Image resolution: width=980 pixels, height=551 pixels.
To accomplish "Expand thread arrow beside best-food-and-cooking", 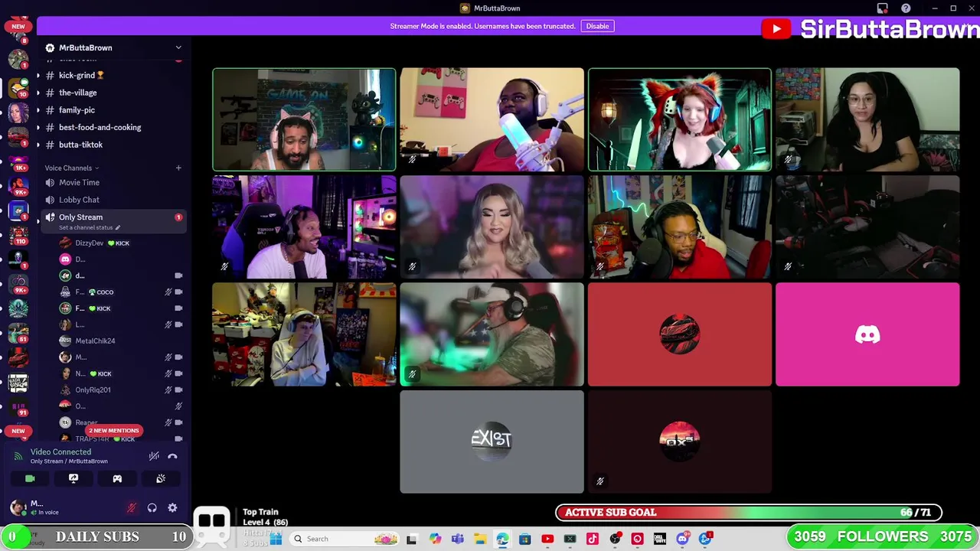I will click(x=38, y=127).
